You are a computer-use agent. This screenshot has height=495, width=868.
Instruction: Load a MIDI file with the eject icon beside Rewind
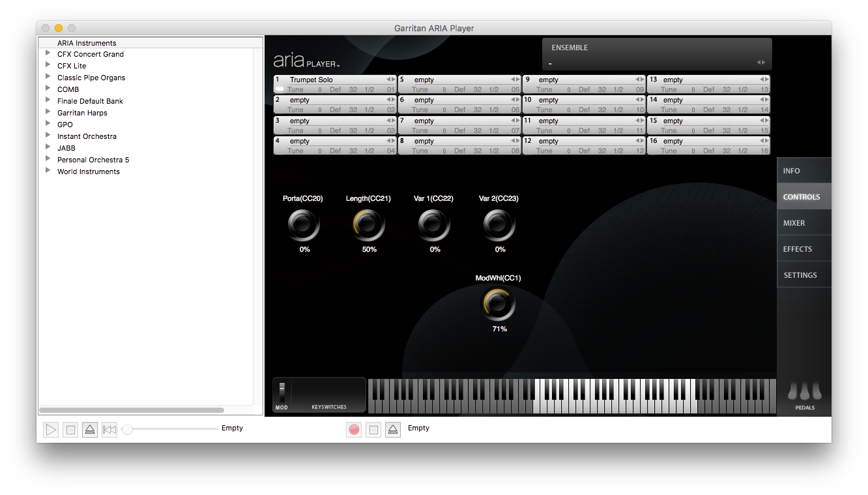pyautogui.click(x=90, y=430)
